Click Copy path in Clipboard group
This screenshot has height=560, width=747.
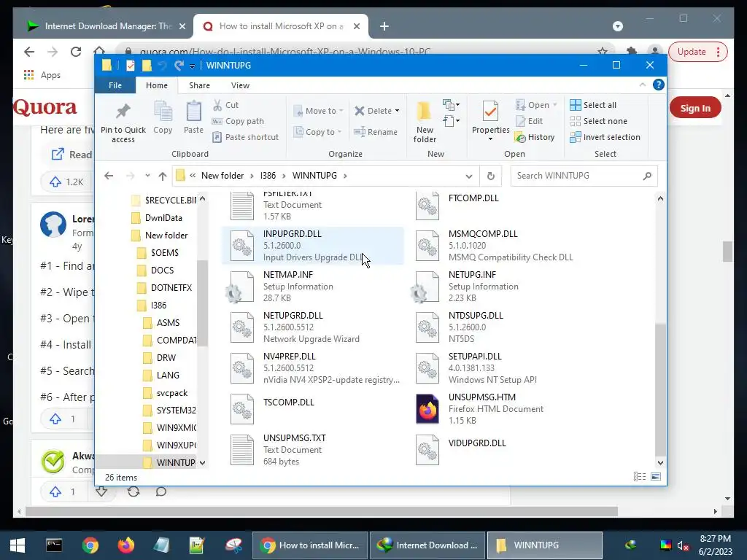pyautogui.click(x=239, y=121)
